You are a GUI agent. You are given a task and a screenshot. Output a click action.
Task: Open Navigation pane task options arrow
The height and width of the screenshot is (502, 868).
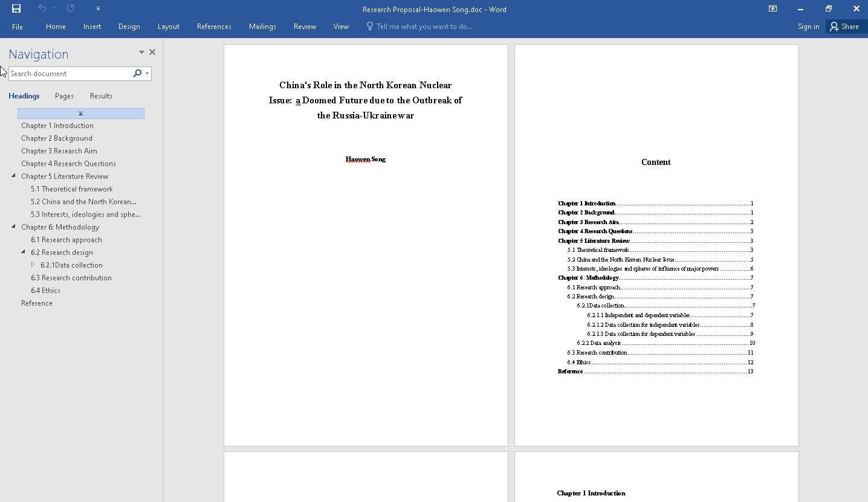[141, 52]
